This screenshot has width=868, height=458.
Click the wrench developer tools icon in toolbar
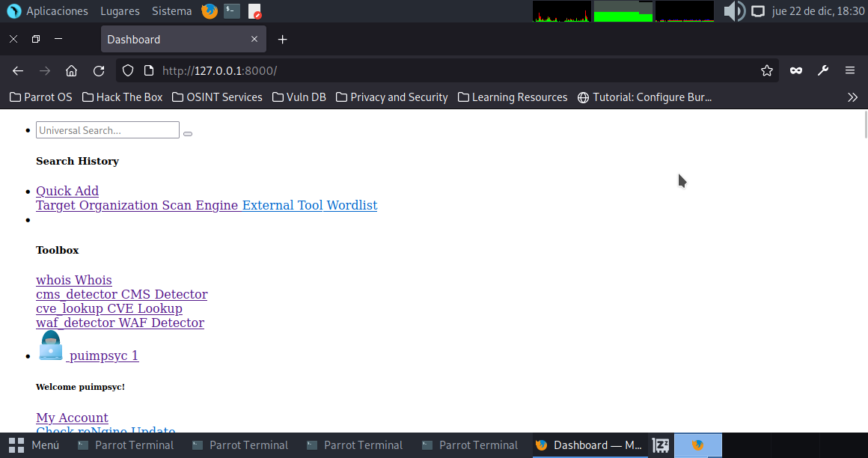click(x=823, y=70)
